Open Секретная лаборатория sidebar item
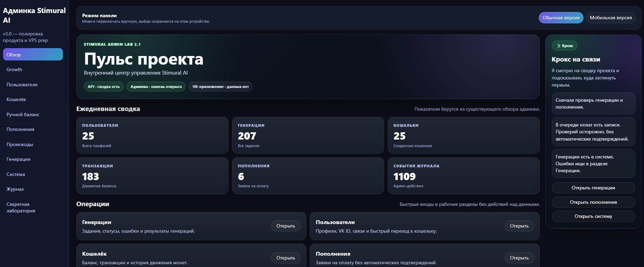The image size is (644, 267). pyautogui.click(x=33, y=207)
